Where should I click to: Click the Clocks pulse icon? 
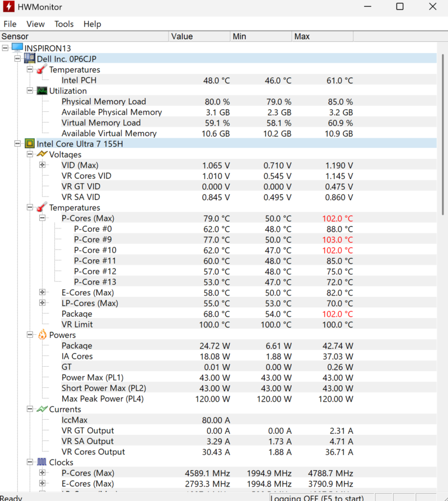42,463
